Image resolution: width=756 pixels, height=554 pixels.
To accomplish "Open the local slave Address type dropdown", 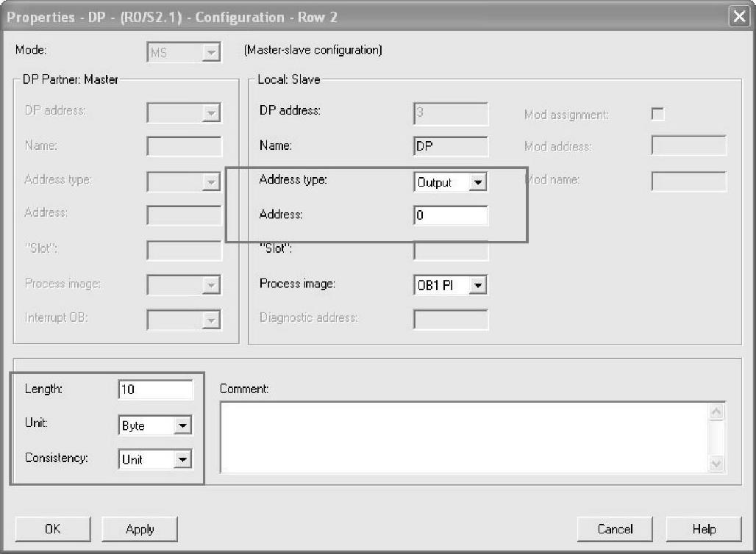I will point(478,182).
